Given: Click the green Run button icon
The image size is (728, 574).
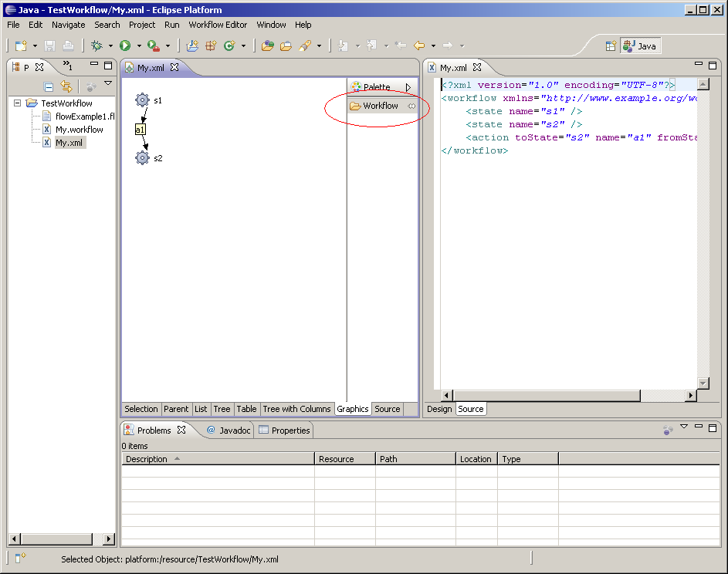Looking at the screenshot, I should 124,46.
